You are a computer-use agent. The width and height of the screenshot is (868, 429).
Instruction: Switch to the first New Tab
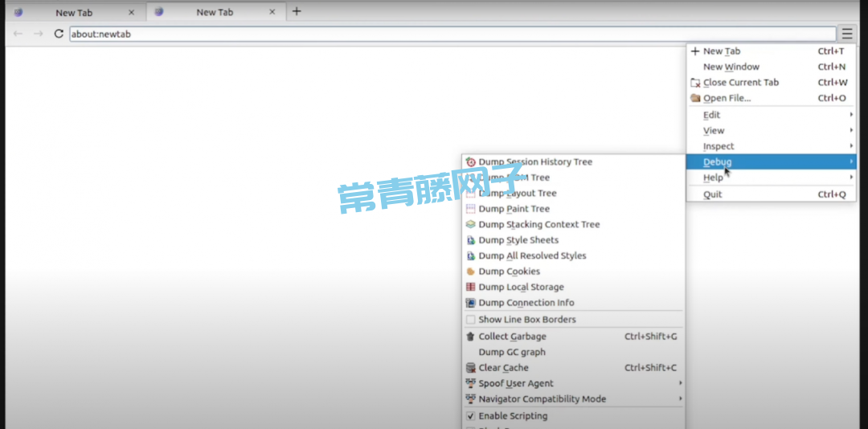pos(73,12)
